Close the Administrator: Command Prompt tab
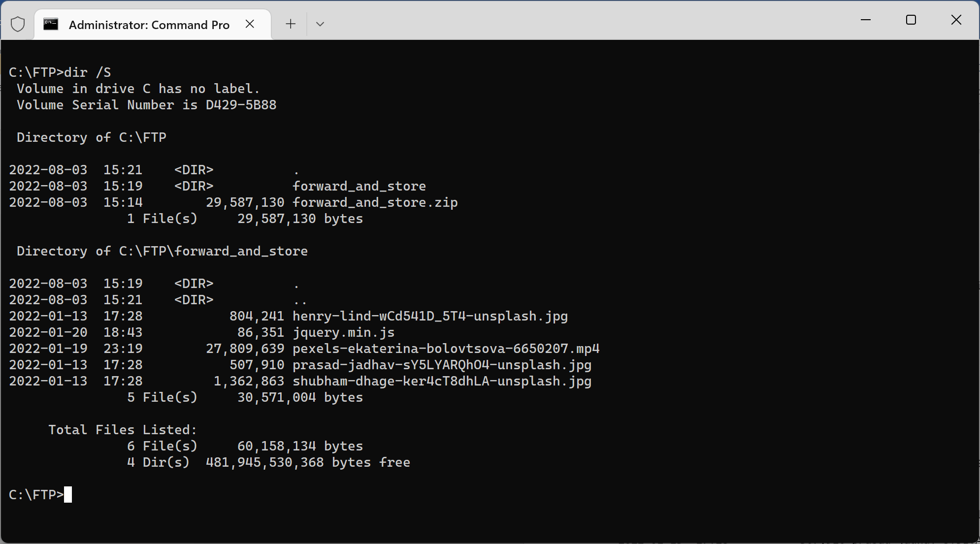Viewport: 980px width, 544px height. (250, 24)
